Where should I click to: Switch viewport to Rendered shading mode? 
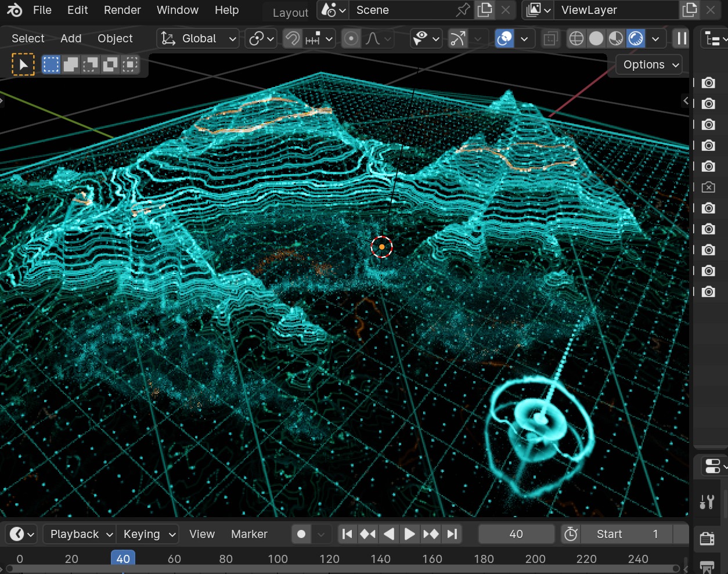pyautogui.click(x=636, y=38)
